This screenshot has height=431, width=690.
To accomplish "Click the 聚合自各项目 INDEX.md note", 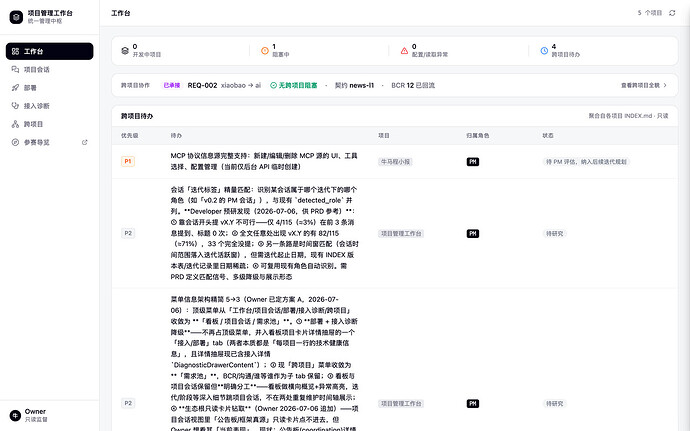I will [x=628, y=116].
